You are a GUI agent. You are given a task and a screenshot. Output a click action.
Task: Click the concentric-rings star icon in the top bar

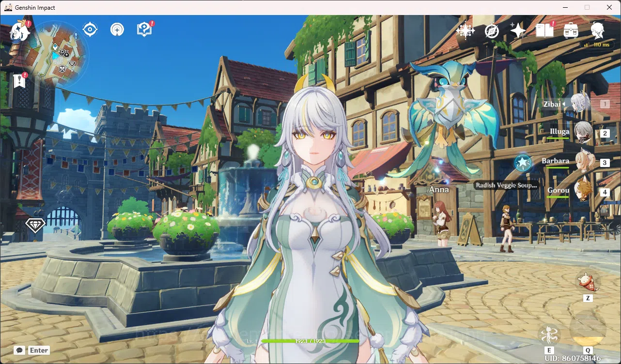click(x=117, y=30)
